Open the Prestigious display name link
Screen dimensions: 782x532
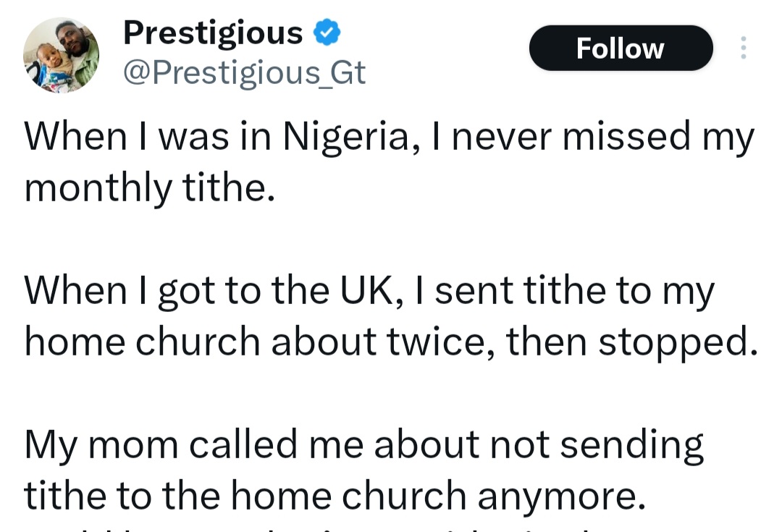pos(213,33)
